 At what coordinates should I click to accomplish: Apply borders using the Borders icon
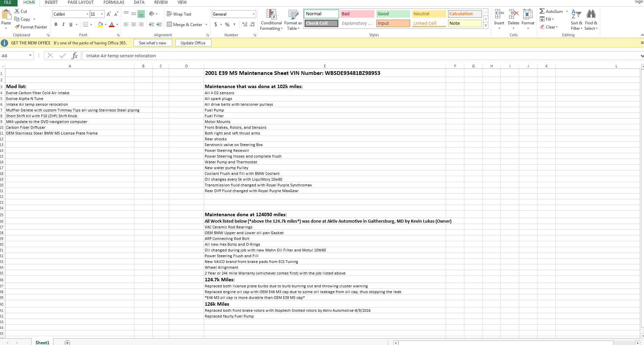(85, 24)
